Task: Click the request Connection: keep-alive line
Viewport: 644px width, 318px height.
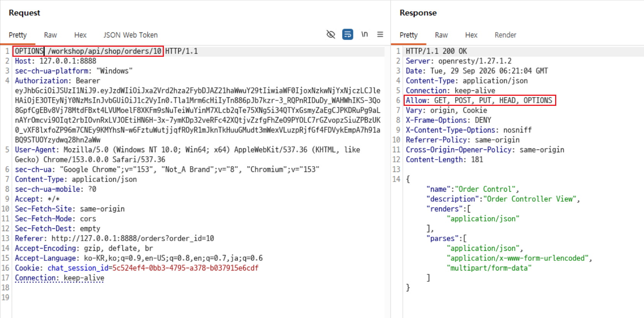Action: click(60, 278)
